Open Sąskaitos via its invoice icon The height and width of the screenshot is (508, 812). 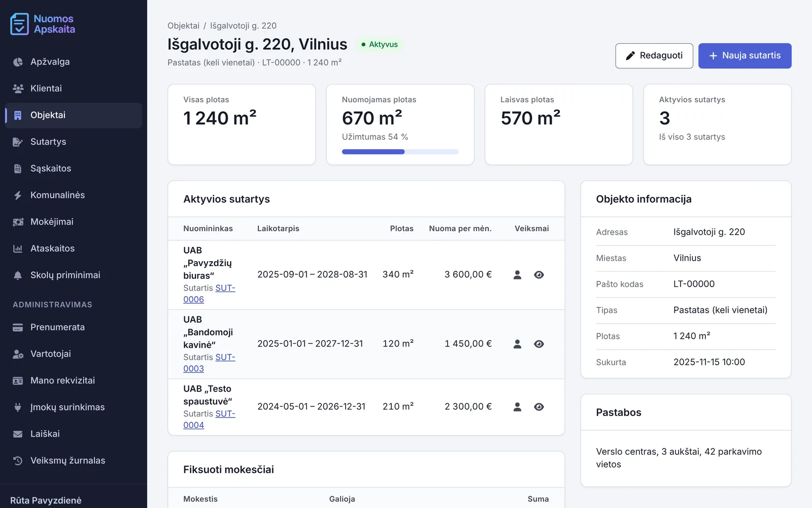pyautogui.click(x=18, y=169)
